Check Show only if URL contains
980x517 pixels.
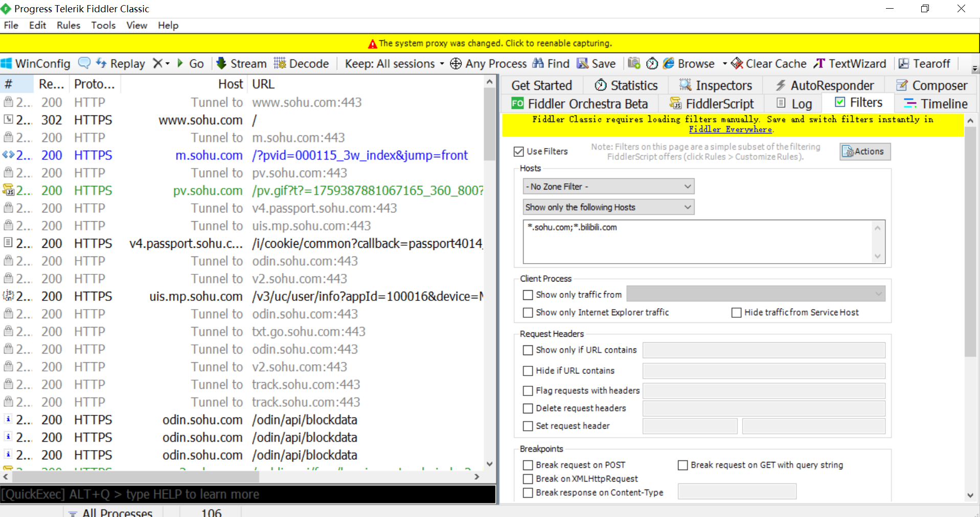pyautogui.click(x=528, y=350)
